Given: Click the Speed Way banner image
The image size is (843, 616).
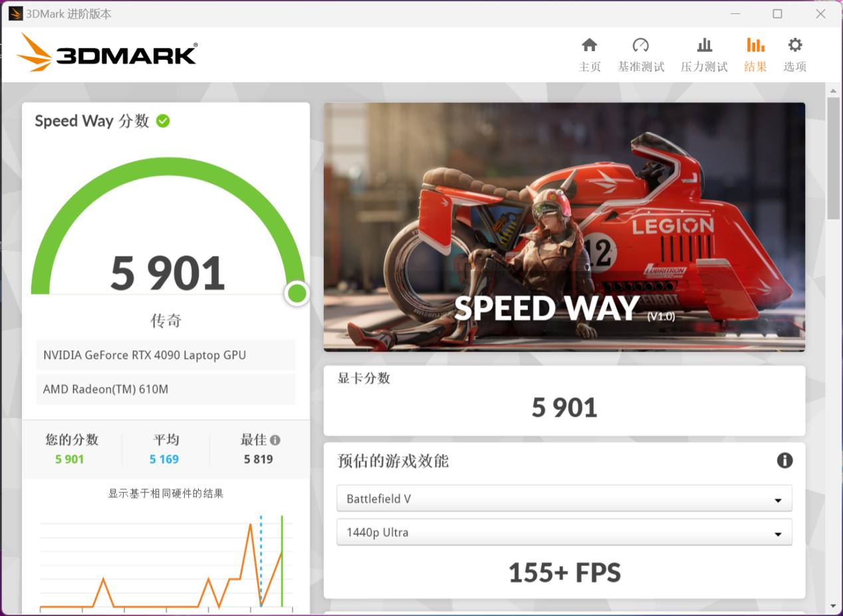Looking at the screenshot, I should [564, 227].
